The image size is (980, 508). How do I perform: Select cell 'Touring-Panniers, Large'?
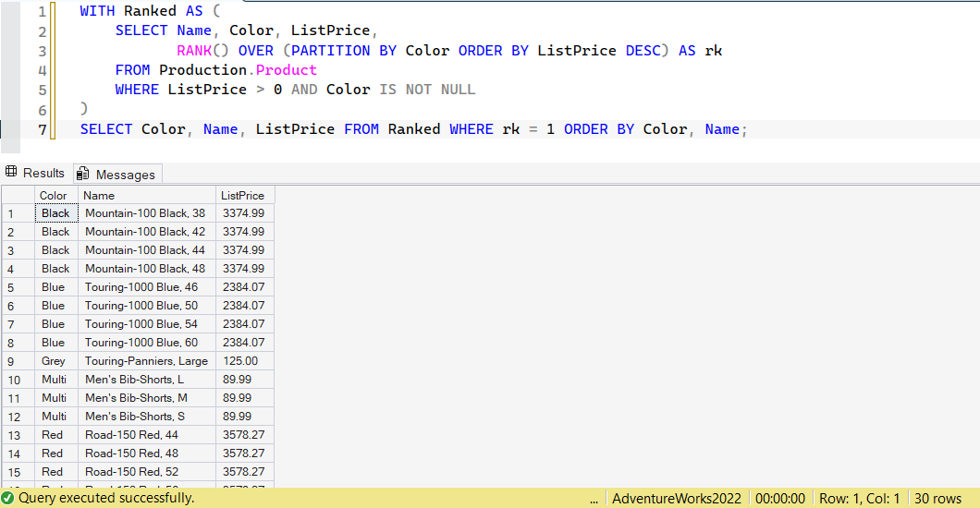[147, 361]
